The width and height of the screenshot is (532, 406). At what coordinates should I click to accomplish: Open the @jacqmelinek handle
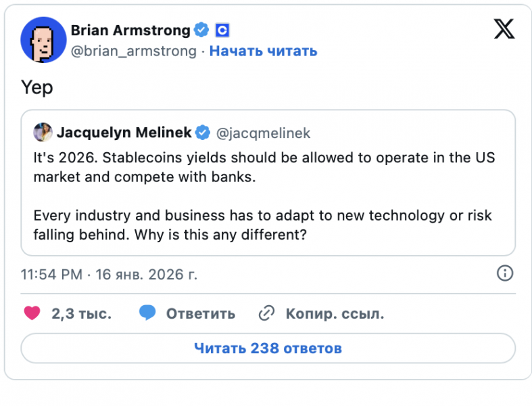point(263,133)
